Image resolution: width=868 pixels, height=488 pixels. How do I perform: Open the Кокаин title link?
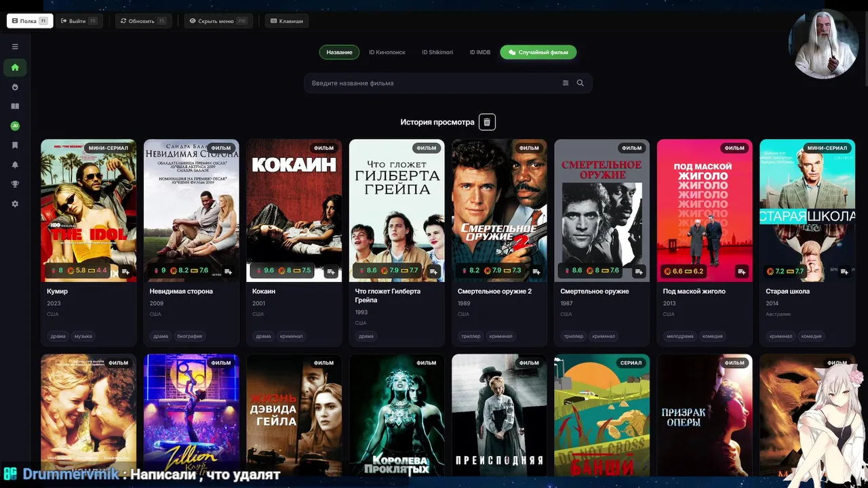[x=264, y=291]
